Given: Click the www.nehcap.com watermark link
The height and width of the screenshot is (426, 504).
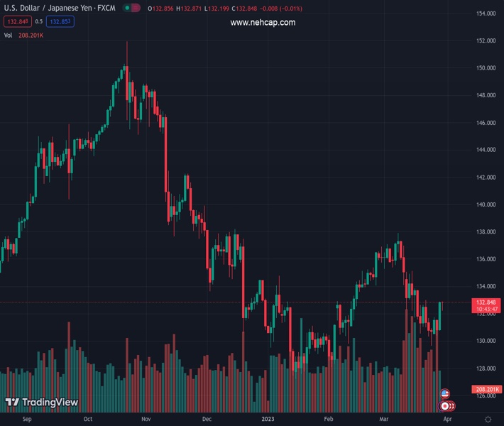Looking at the screenshot, I should click(x=263, y=23).
